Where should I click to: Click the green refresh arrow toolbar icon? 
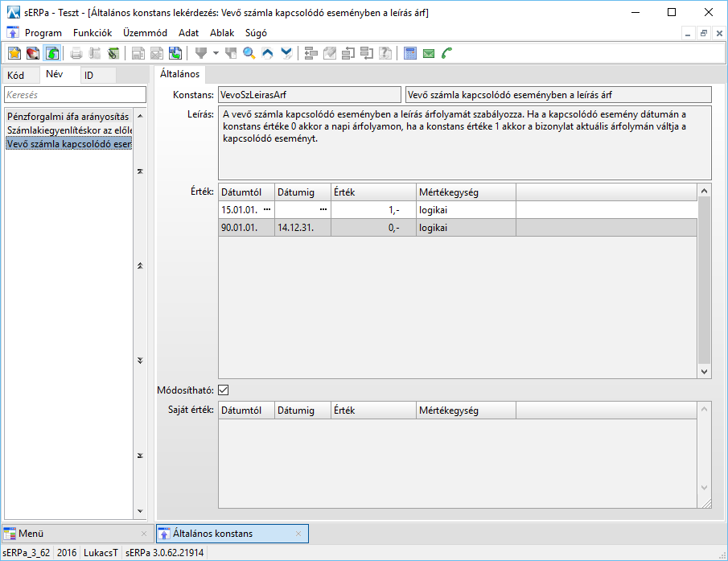pyautogui.click(x=51, y=54)
